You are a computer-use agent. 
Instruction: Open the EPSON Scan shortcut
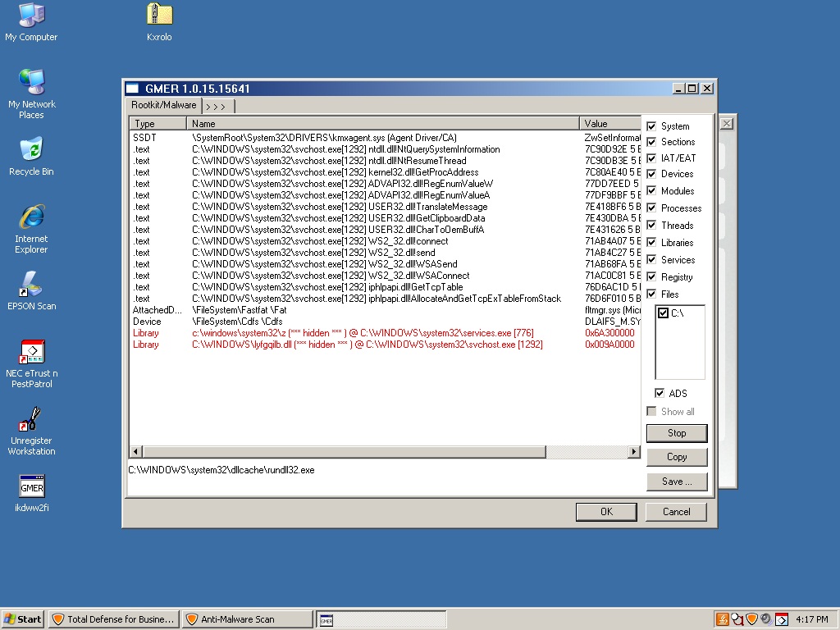[31, 285]
